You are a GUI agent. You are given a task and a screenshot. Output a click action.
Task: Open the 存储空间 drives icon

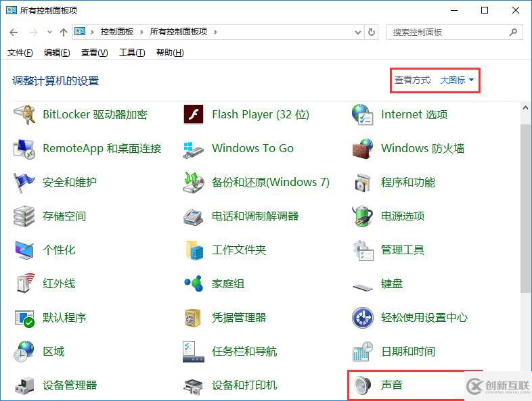click(x=24, y=216)
